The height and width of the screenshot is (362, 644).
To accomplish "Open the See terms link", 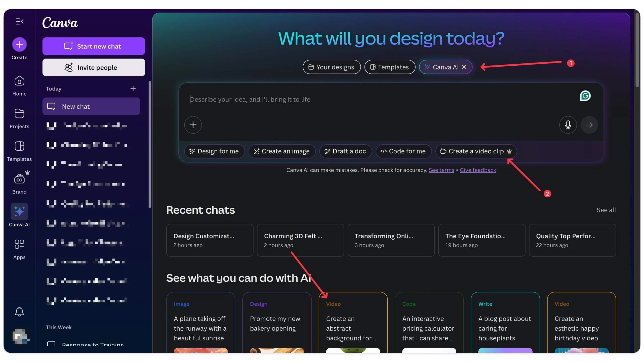I will 441,170.
